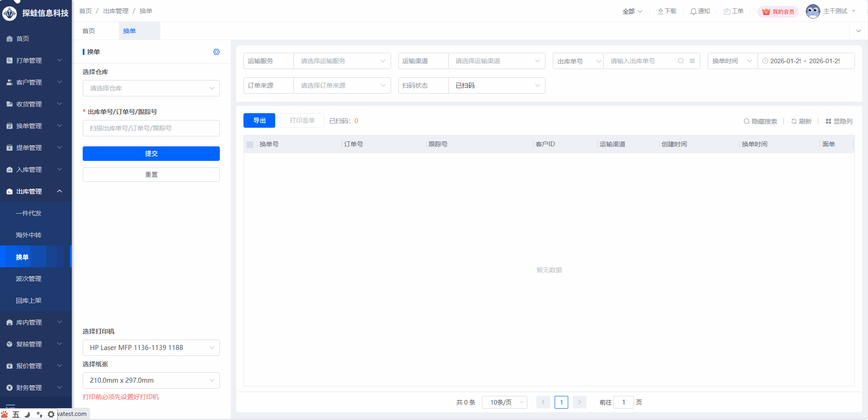Open 通知 bell notifications
This screenshot has width=868, height=420.
click(x=700, y=11)
